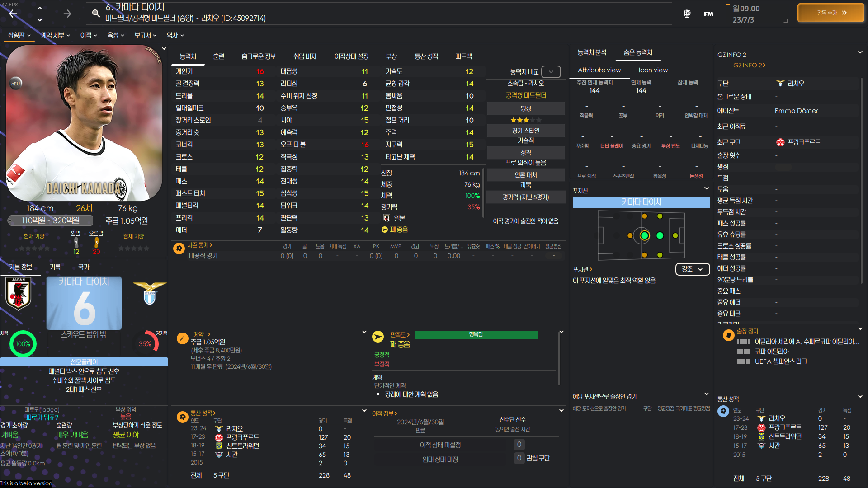The image size is (868, 488).
Task: Expand the 강조 position highlight dropdown
Action: click(692, 269)
